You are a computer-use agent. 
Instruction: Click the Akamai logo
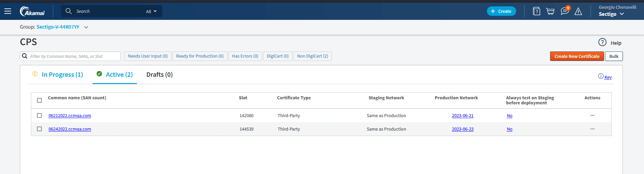(x=32, y=11)
